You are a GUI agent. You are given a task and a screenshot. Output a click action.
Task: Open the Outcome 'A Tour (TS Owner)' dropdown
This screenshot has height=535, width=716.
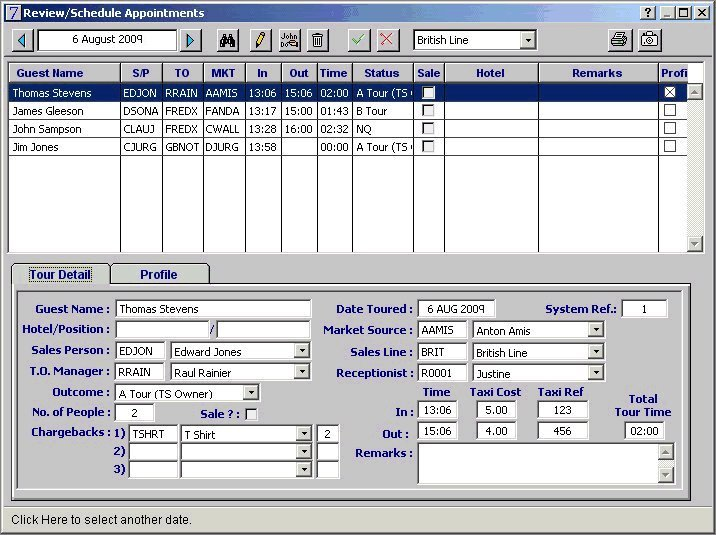[x=251, y=393]
